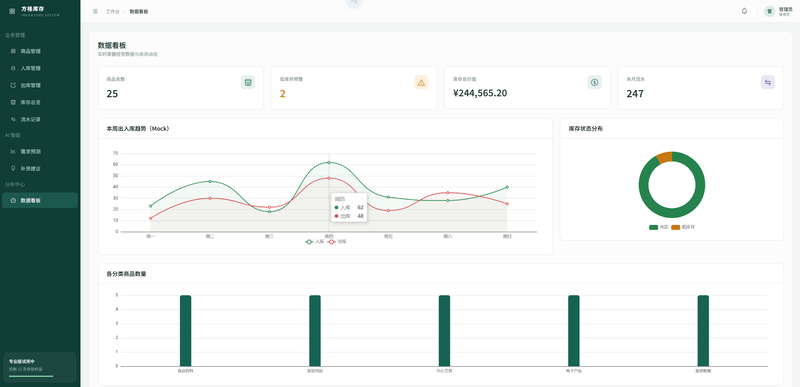The height and width of the screenshot is (387, 800).
Task: Open 需求预测 under AI 智能
Action: 40,151
